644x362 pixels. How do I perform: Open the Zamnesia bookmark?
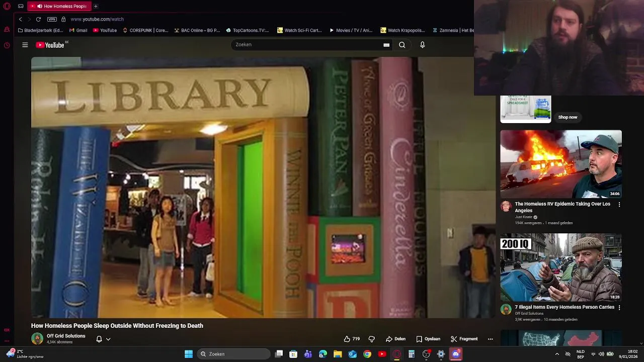click(453, 30)
